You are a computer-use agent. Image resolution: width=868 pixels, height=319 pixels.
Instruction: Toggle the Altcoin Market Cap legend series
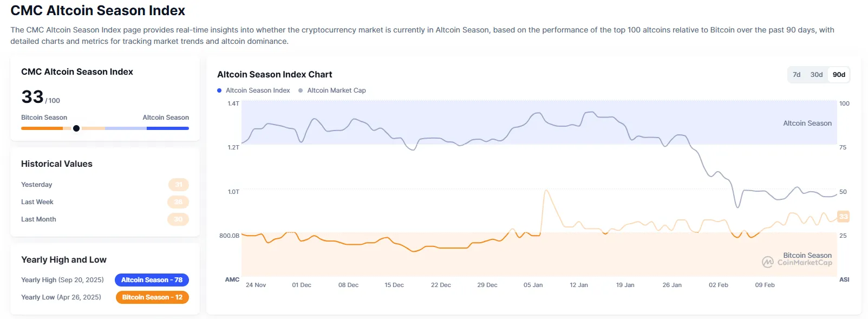[x=336, y=90]
